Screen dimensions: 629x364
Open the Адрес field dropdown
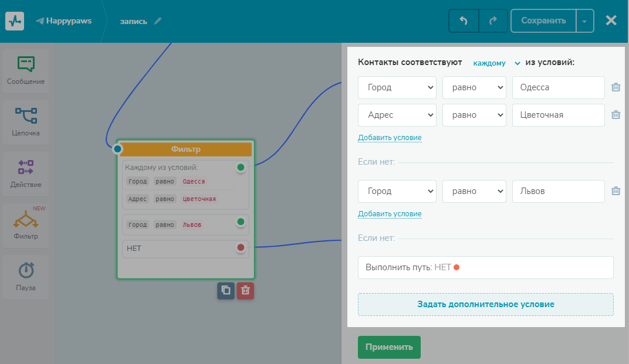(397, 115)
